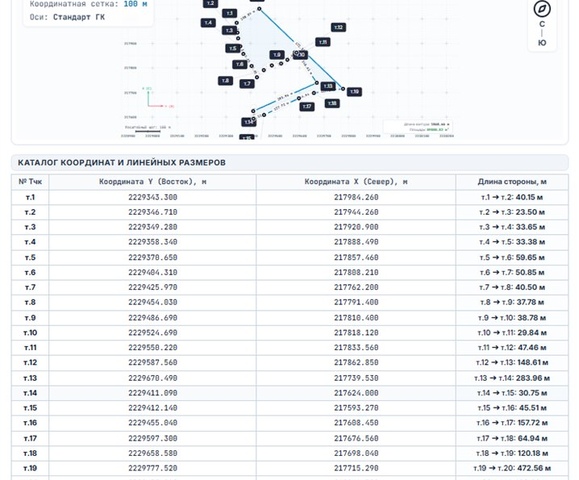The height and width of the screenshot is (480, 579).
Task: Select the т.10 point label on the plan
Action: coord(301,55)
